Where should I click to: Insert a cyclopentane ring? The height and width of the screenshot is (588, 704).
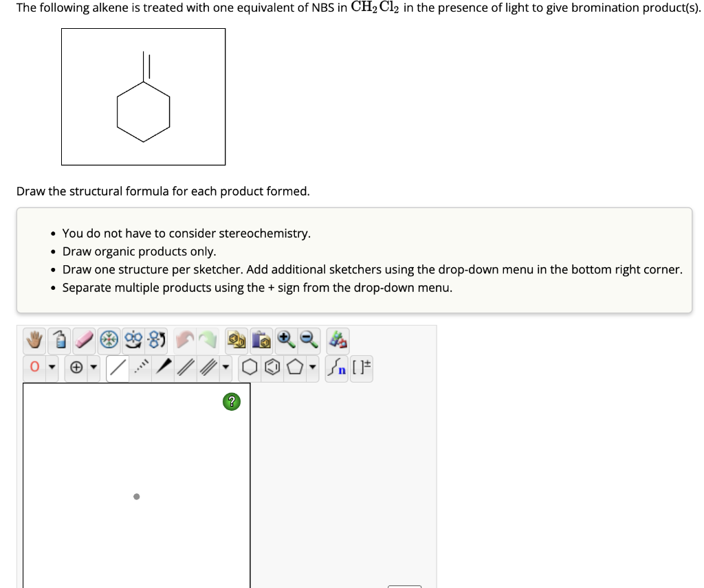(x=295, y=367)
